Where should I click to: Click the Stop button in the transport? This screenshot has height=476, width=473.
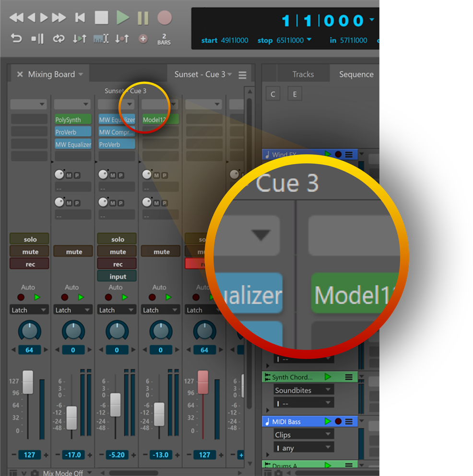(x=101, y=17)
